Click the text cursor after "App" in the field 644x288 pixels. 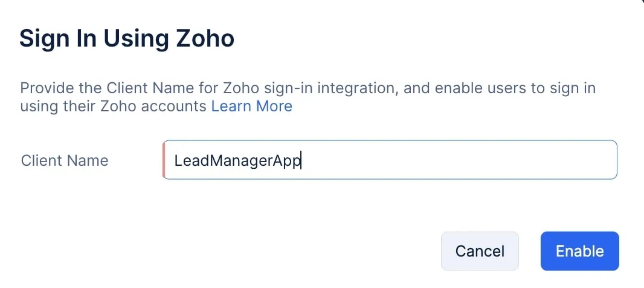coord(301,160)
